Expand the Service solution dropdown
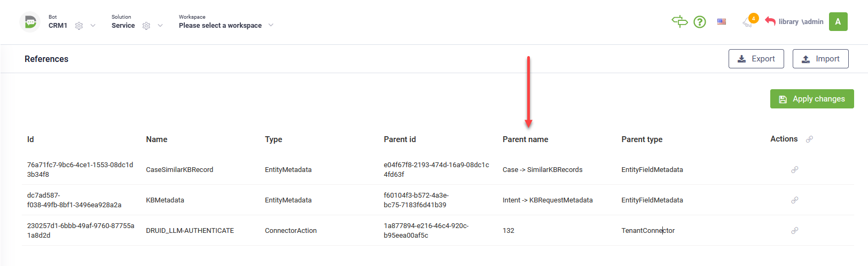The image size is (868, 266). (x=160, y=26)
